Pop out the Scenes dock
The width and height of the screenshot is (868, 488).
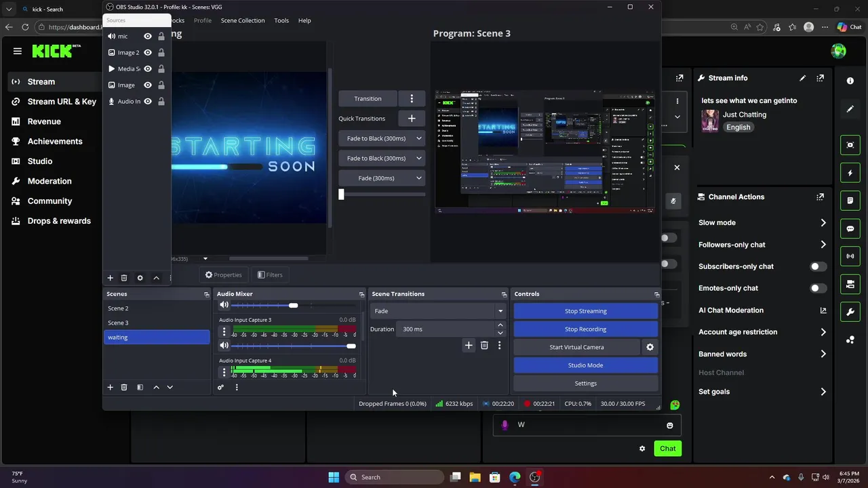207,294
